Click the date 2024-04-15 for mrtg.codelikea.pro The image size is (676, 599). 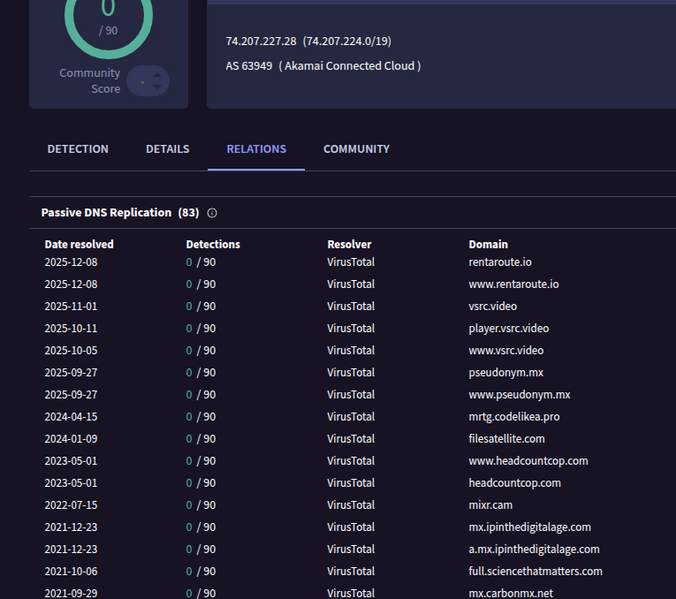[x=71, y=417]
